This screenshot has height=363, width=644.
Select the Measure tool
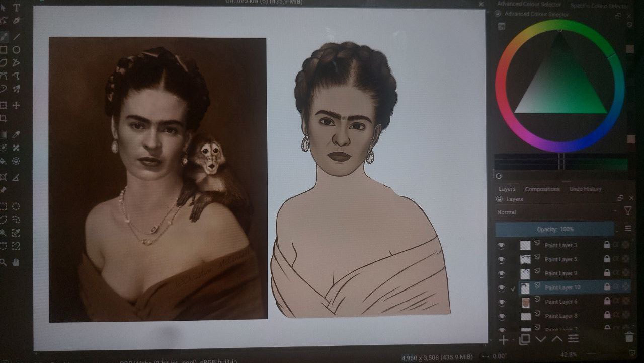click(17, 177)
